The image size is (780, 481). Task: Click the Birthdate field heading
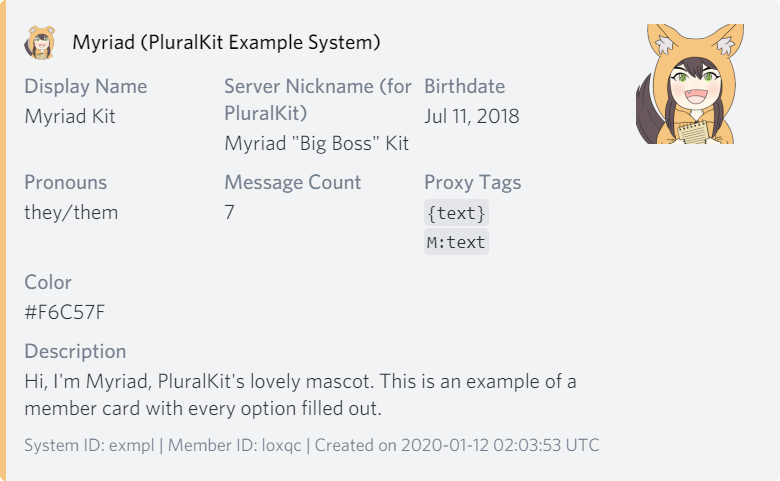pos(464,86)
